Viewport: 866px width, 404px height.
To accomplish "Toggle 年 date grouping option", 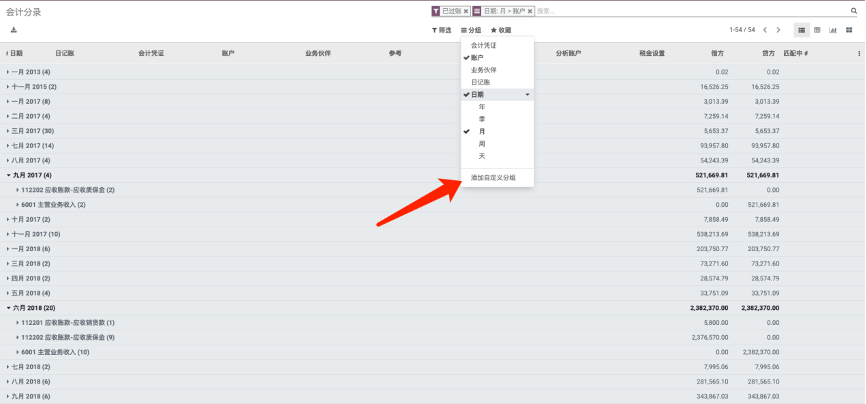I will pos(482,106).
